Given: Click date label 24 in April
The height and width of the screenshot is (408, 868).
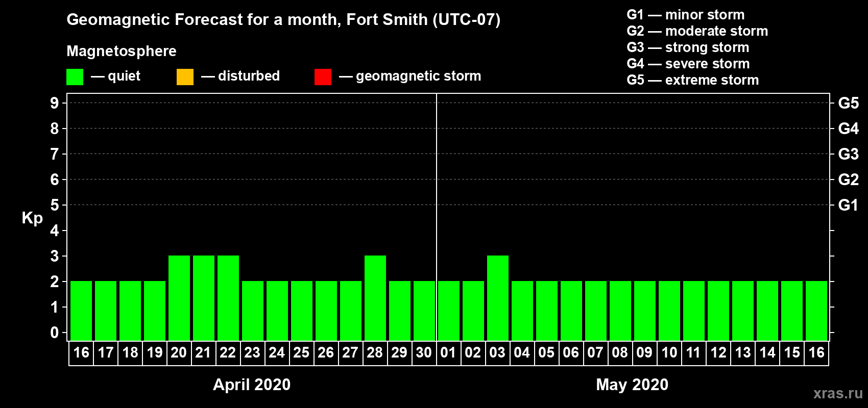Looking at the screenshot, I should click(x=277, y=352).
